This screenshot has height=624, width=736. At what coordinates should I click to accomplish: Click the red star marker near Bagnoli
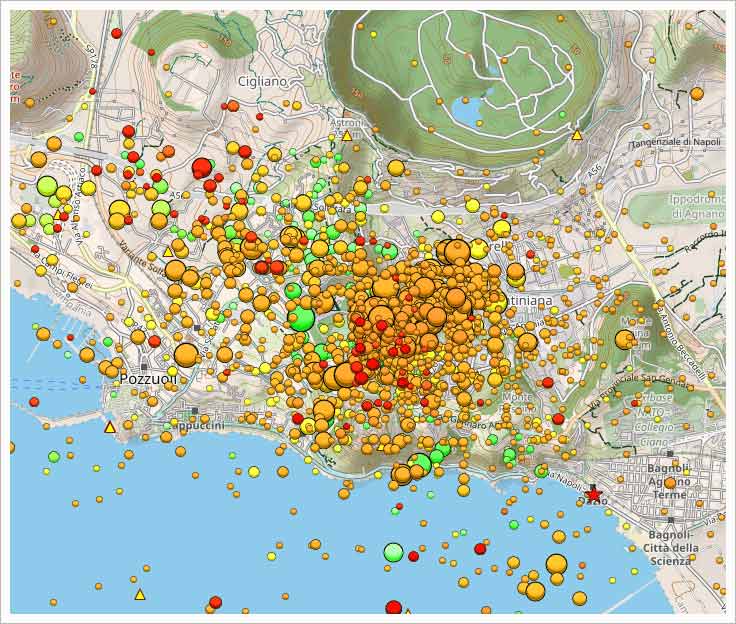click(x=594, y=494)
